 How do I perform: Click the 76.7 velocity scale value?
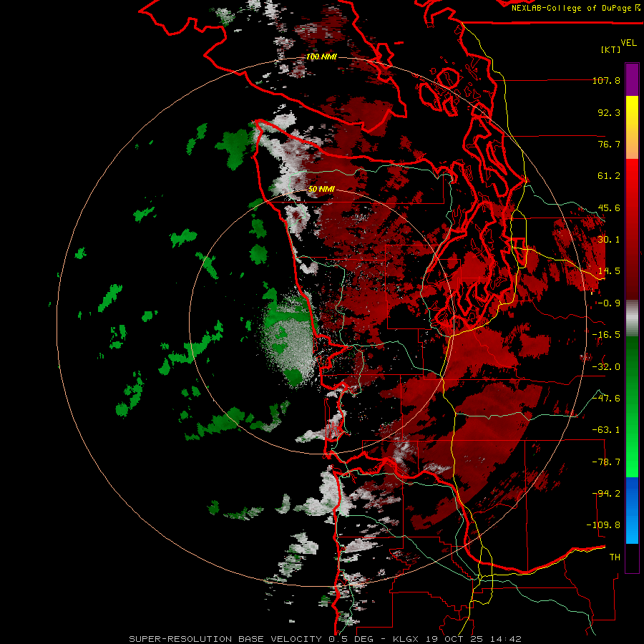tap(609, 144)
